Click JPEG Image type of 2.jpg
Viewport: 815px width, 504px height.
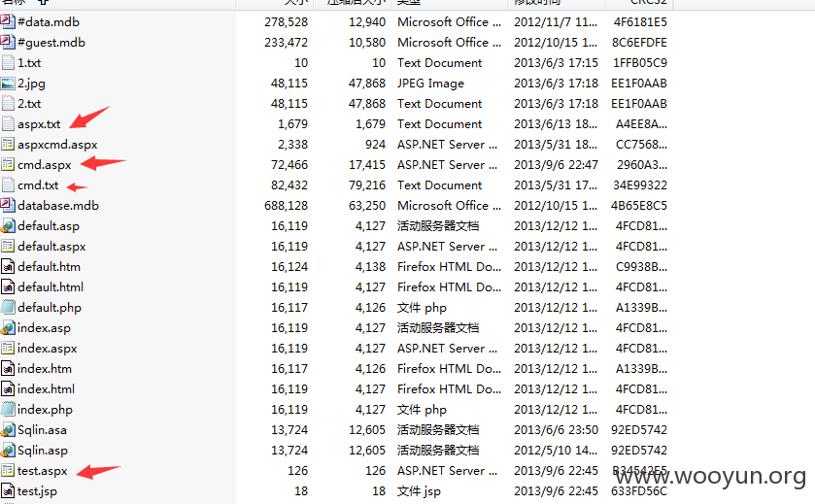[x=430, y=84]
